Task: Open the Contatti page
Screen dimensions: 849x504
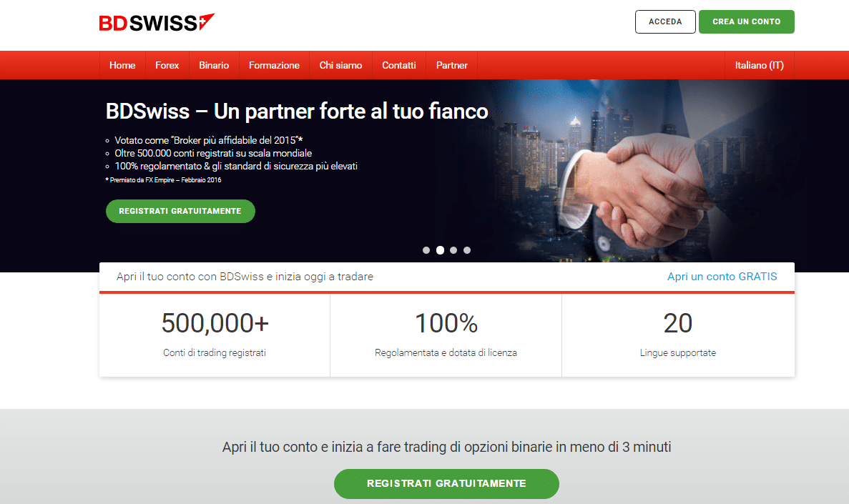Action: pos(399,65)
